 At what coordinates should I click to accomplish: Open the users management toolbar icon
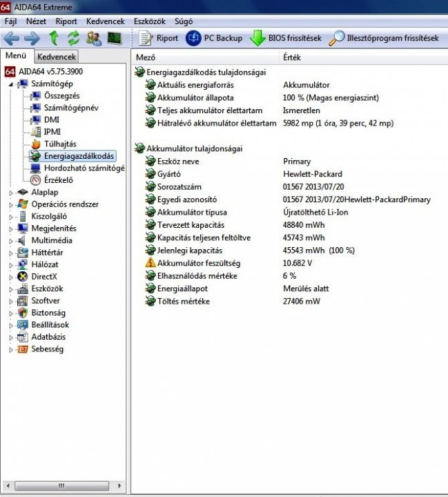pos(94,39)
